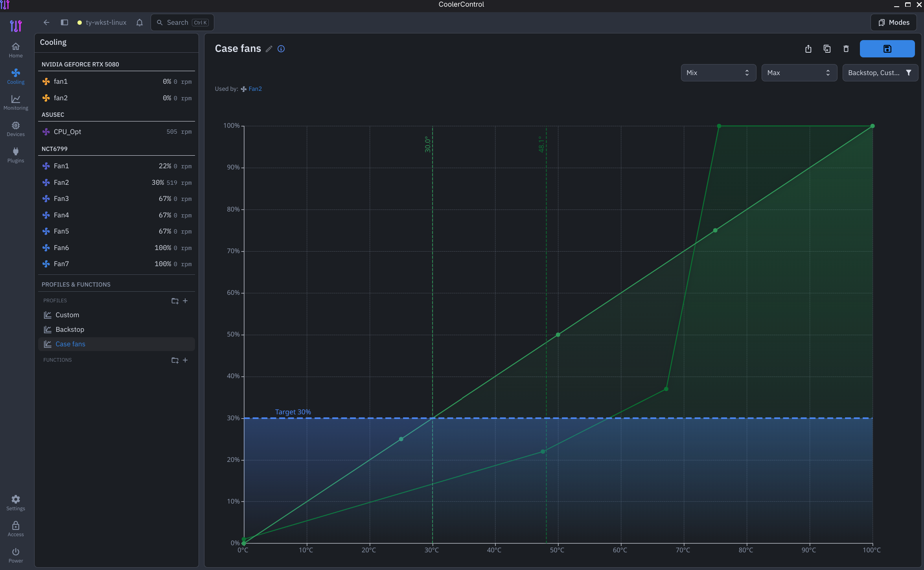This screenshot has height=570, width=924.
Task: Follow the Fan2 used-by link
Action: (255, 89)
